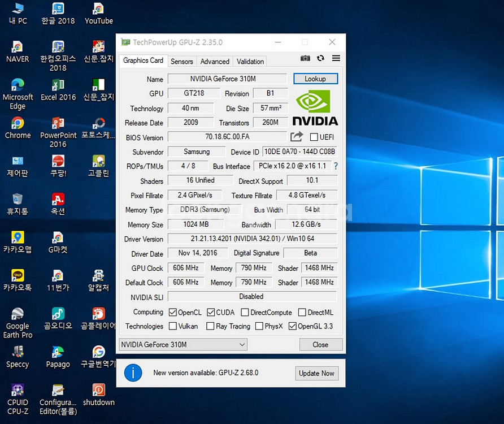Select the CPUID CPU-Z desktop icon
Image resolution: width=504 pixels, height=424 pixels.
[18, 400]
